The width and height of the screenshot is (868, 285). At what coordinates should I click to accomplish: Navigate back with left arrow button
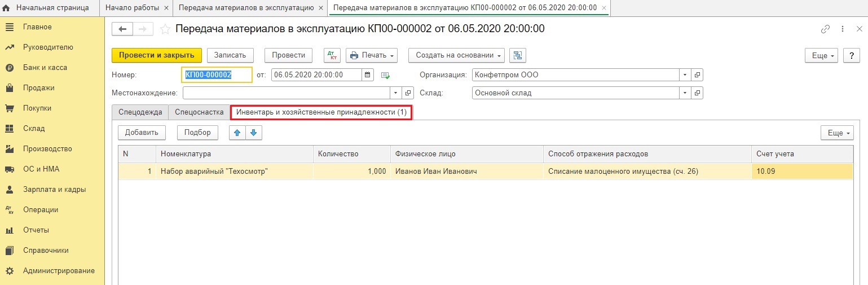coord(122,29)
